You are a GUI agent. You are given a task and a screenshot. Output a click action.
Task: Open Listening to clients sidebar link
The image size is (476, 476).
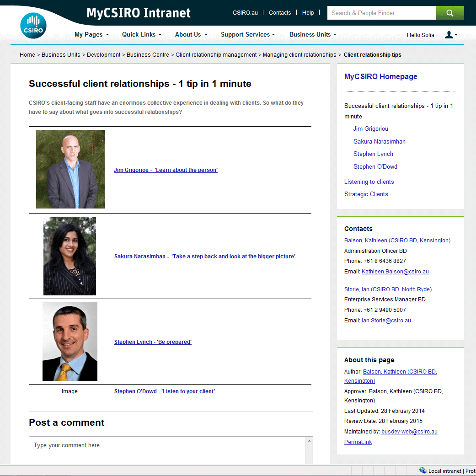tap(369, 182)
